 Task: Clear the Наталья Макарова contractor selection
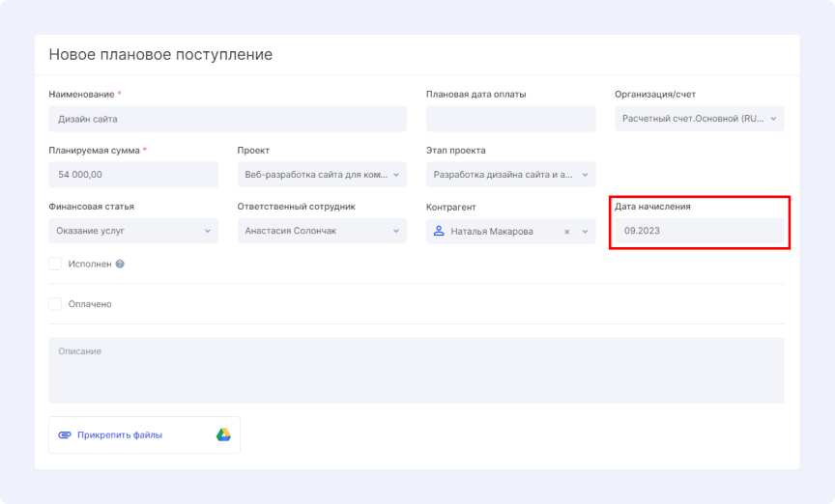pyautogui.click(x=567, y=232)
